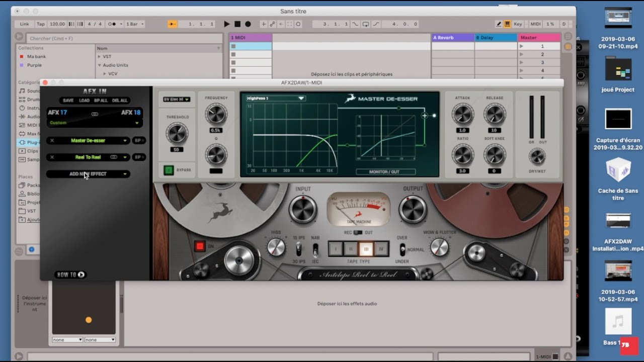Click the de-esser THRESHOLD knob
644x362 pixels.
(x=177, y=133)
